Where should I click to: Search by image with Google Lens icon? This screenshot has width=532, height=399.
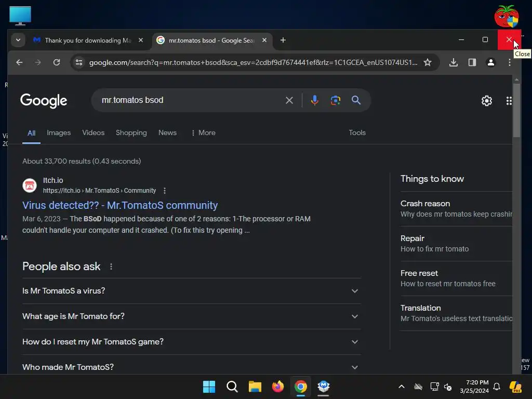[x=335, y=100]
